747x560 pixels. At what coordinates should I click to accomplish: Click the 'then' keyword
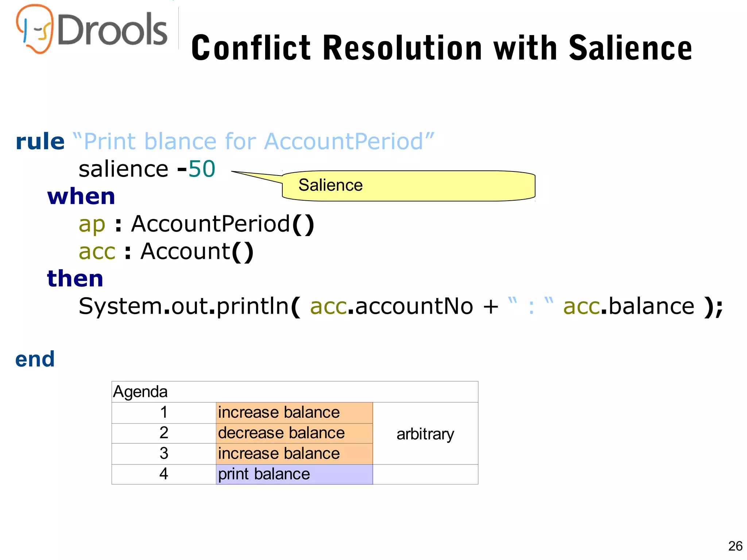pyautogui.click(x=75, y=278)
